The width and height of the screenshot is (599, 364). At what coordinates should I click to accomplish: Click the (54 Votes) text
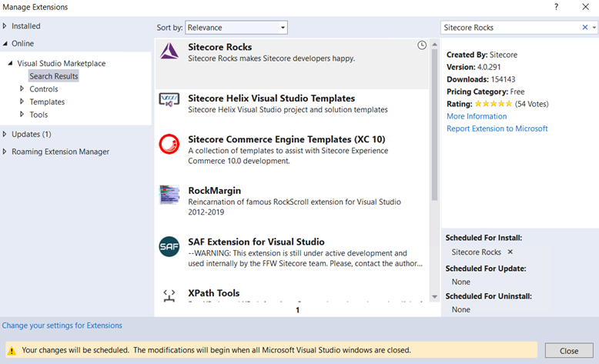(x=531, y=104)
